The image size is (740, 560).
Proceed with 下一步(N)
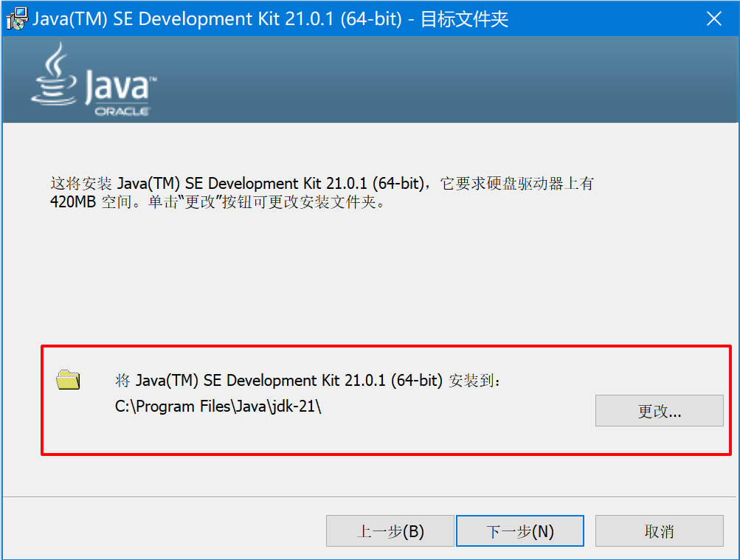tap(520, 531)
